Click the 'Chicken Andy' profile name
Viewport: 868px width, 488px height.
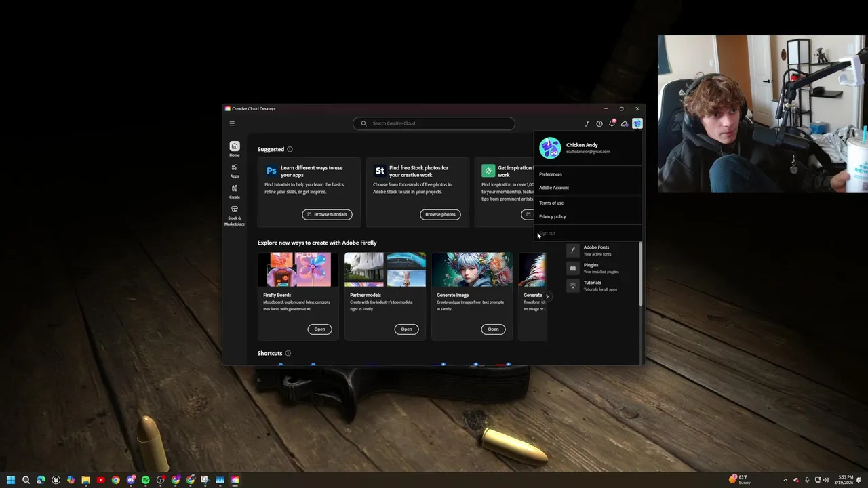coord(582,145)
